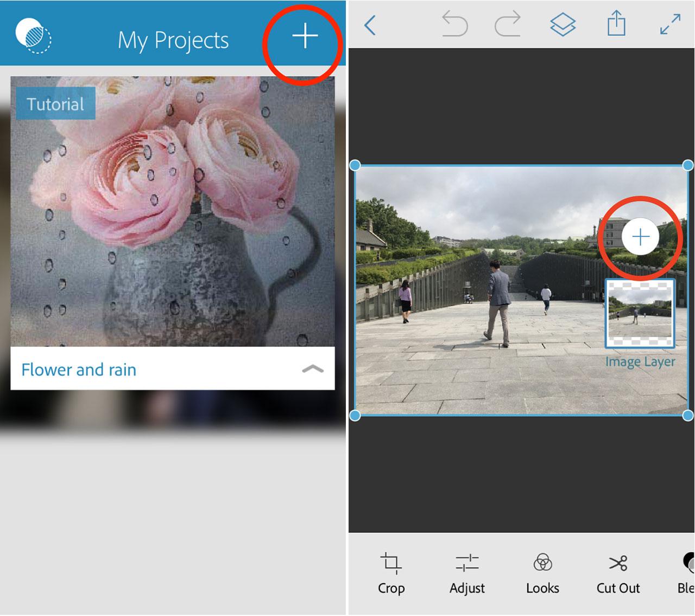Go back using the left chevron arrow
695x616 pixels.
[x=370, y=25]
